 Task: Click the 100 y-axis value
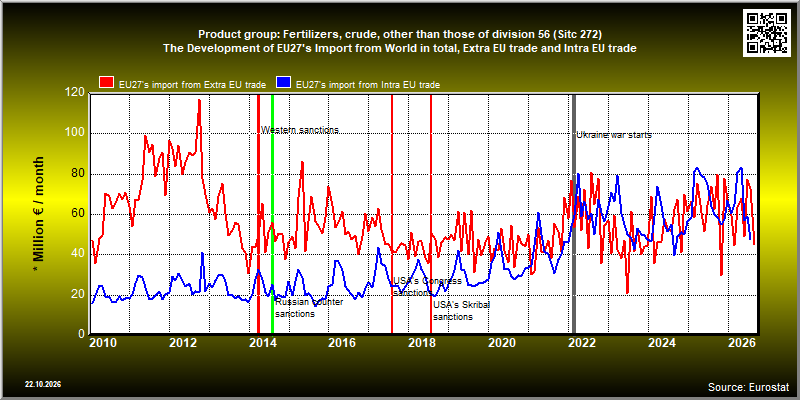coord(74,133)
